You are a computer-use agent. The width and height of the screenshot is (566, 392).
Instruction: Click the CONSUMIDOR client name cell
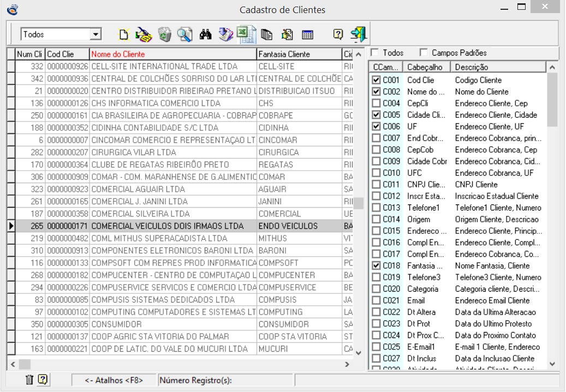click(173, 324)
